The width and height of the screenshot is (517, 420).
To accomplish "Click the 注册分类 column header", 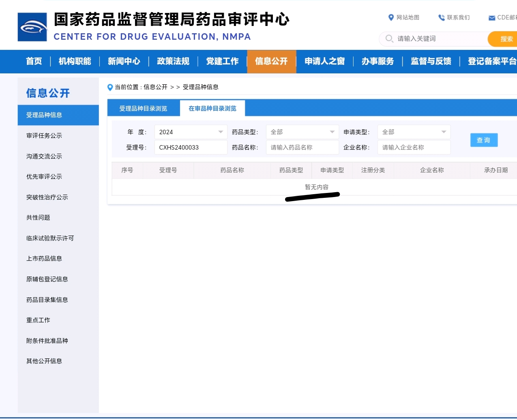I will tap(373, 170).
